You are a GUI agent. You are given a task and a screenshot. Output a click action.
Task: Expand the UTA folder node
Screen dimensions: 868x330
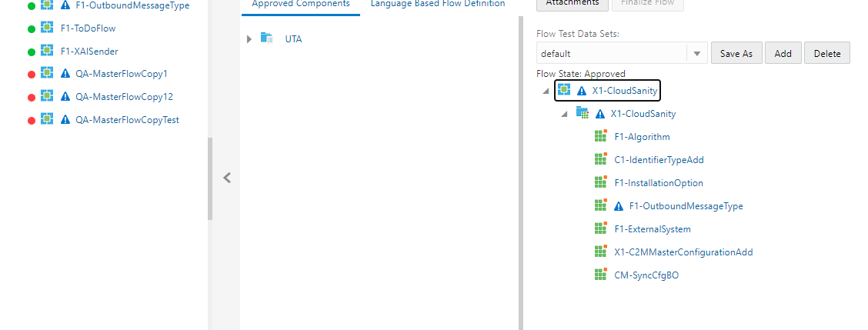(x=249, y=38)
